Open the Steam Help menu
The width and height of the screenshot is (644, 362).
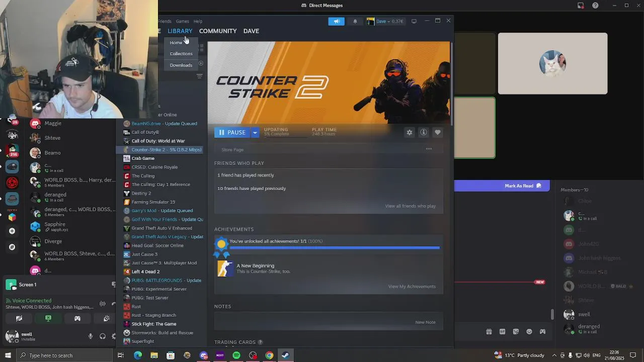(198, 21)
